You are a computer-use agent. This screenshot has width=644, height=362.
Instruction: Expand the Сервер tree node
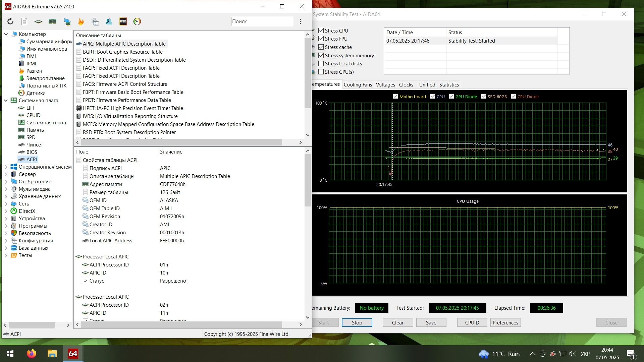pyautogui.click(x=6, y=174)
